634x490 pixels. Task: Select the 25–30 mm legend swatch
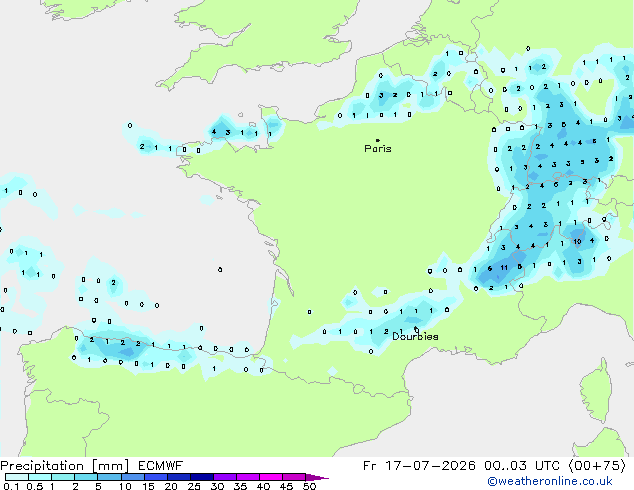pyautogui.click(x=201, y=477)
